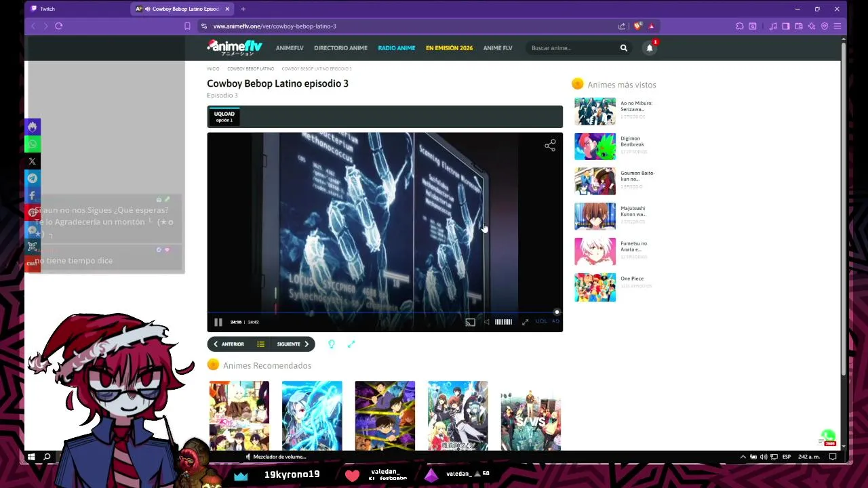Select the UQLOAD opción 1 server tab
The height and width of the screenshot is (488, 868).
(x=224, y=117)
